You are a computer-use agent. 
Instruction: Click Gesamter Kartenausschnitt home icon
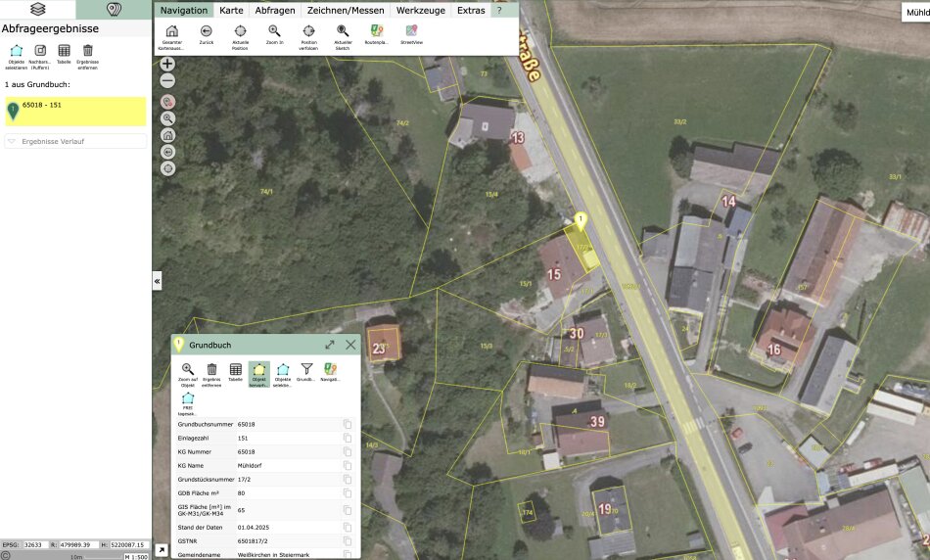171,31
